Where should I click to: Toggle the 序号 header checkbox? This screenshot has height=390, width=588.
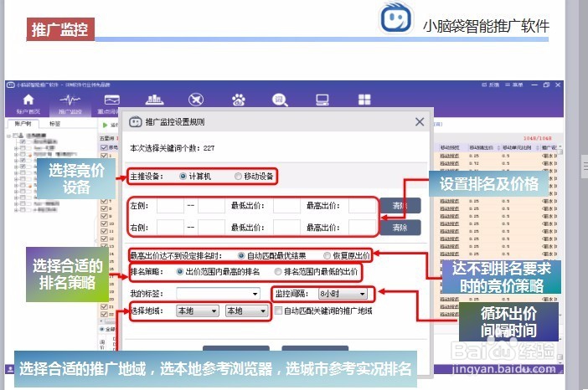tap(104, 147)
